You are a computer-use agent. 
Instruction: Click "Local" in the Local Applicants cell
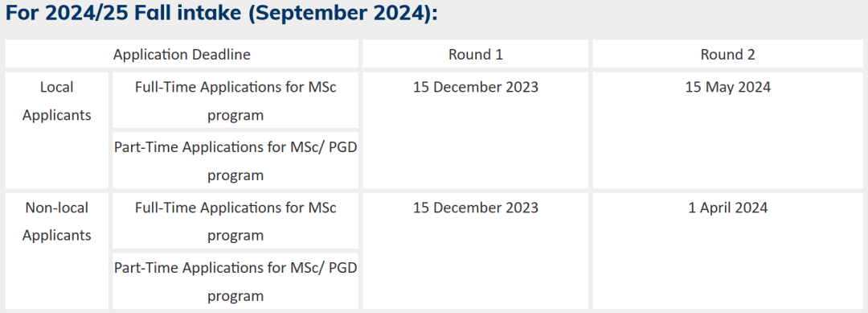[57, 87]
